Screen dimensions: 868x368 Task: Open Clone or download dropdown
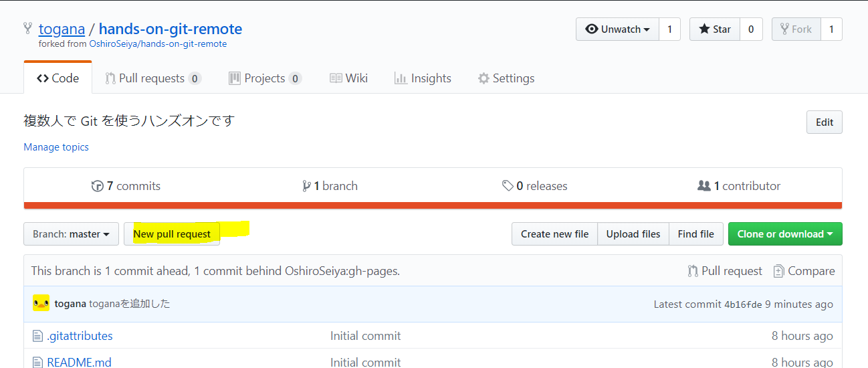pyautogui.click(x=785, y=234)
